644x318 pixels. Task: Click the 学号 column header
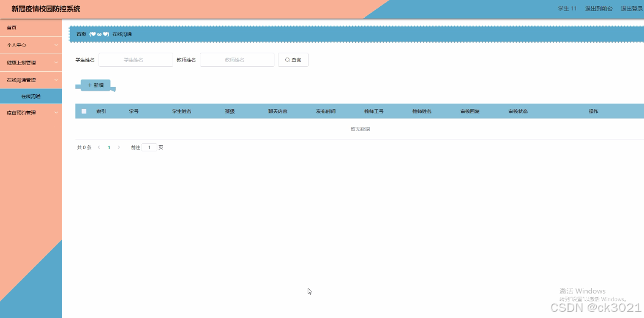[134, 112]
